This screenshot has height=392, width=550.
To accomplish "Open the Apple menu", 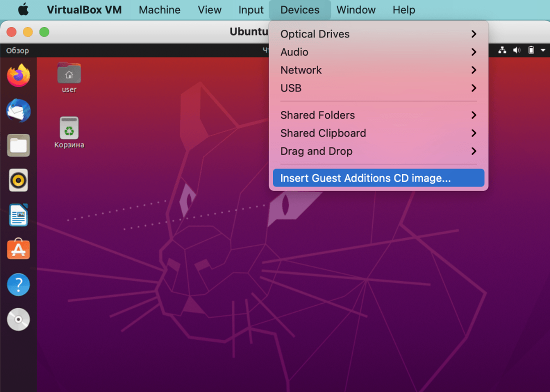I will (23, 10).
